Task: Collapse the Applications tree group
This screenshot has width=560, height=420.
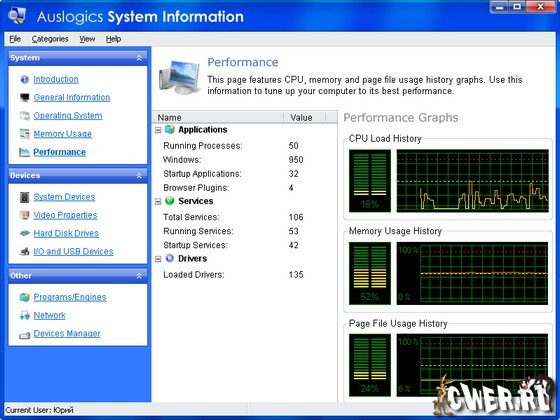Action: (x=158, y=130)
